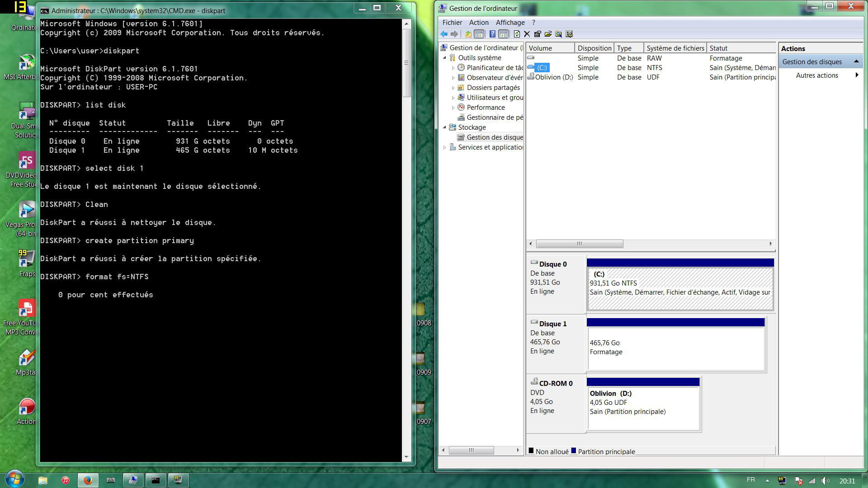Open the Windows Start orb
868x488 pixels.
(14, 479)
